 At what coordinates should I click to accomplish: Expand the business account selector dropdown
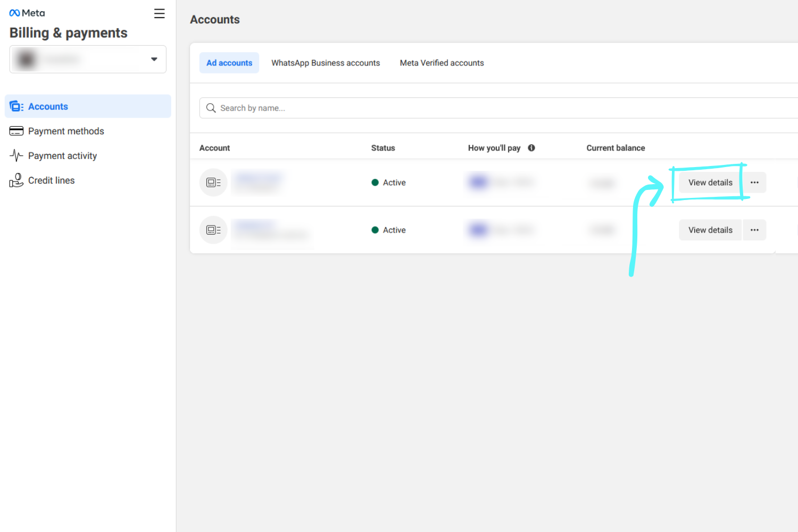tap(88, 59)
